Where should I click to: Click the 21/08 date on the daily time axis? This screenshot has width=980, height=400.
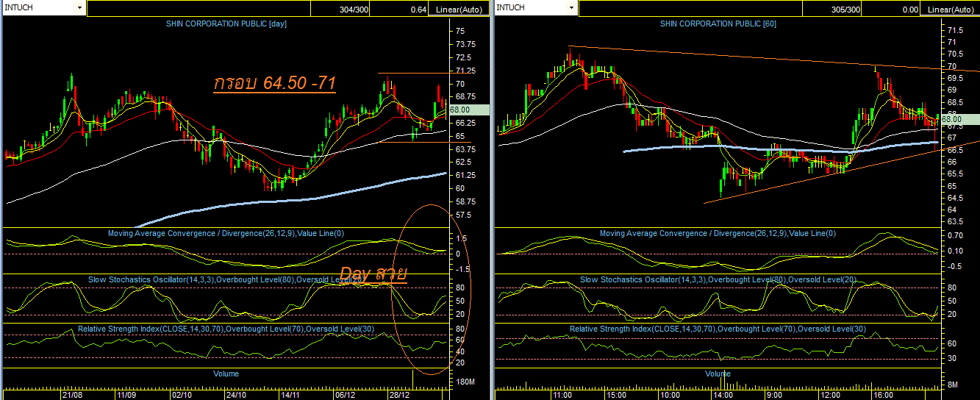click(x=72, y=394)
